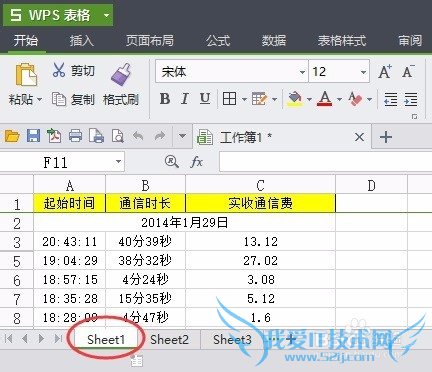Redo the action arrow
This screenshot has width=432, height=372.
(160, 136)
